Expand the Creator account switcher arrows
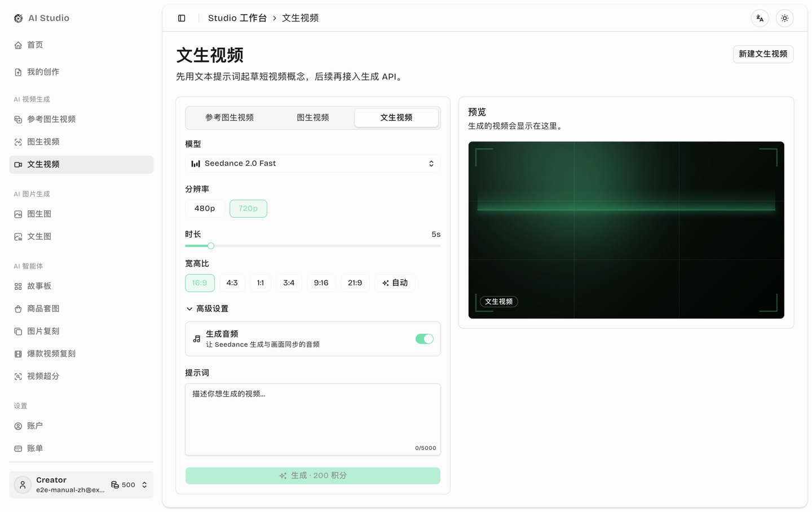This screenshot has height=512, width=812. coord(144,485)
